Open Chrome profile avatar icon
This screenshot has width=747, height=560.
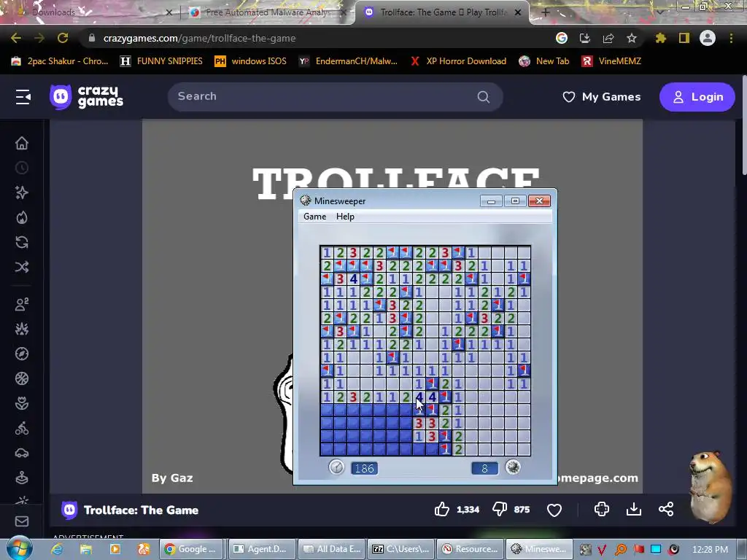click(x=708, y=38)
